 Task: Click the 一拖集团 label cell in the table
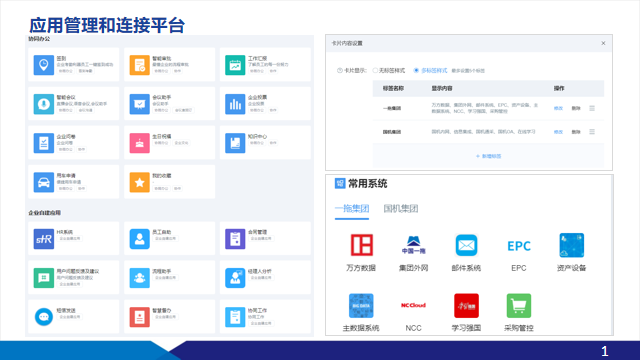(392, 108)
